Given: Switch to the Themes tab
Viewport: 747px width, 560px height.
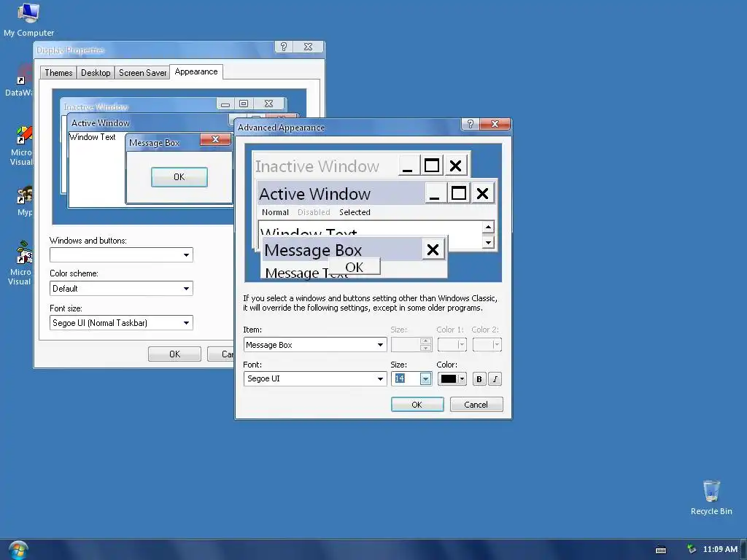Looking at the screenshot, I should pyautogui.click(x=58, y=73).
